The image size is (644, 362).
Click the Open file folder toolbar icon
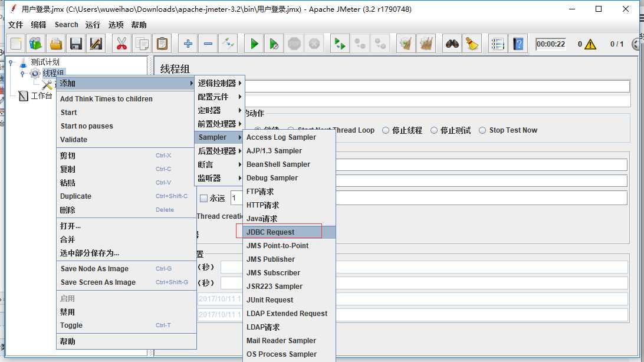coord(56,44)
